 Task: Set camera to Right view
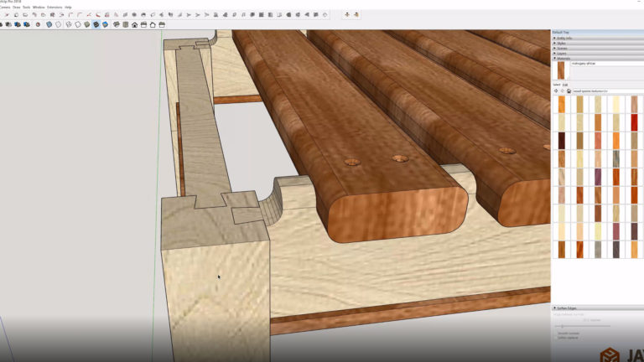[x=143, y=24]
